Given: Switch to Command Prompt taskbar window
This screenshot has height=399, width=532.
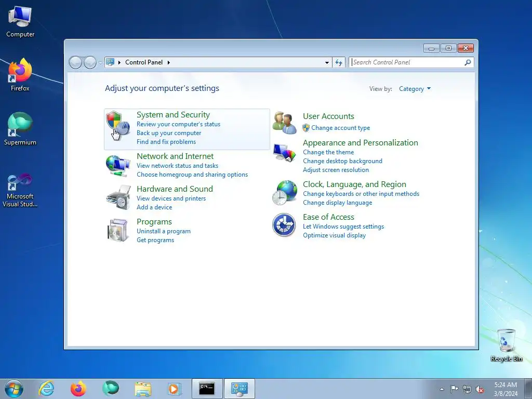Looking at the screenshot, I should pyautogui.click(x=207, y=389).
